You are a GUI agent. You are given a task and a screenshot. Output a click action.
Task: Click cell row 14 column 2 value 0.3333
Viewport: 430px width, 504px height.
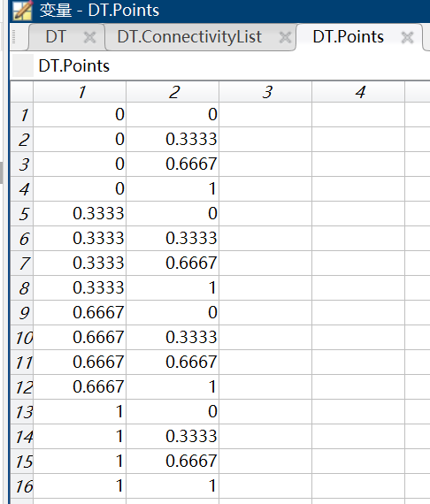(x=173, y=437)
